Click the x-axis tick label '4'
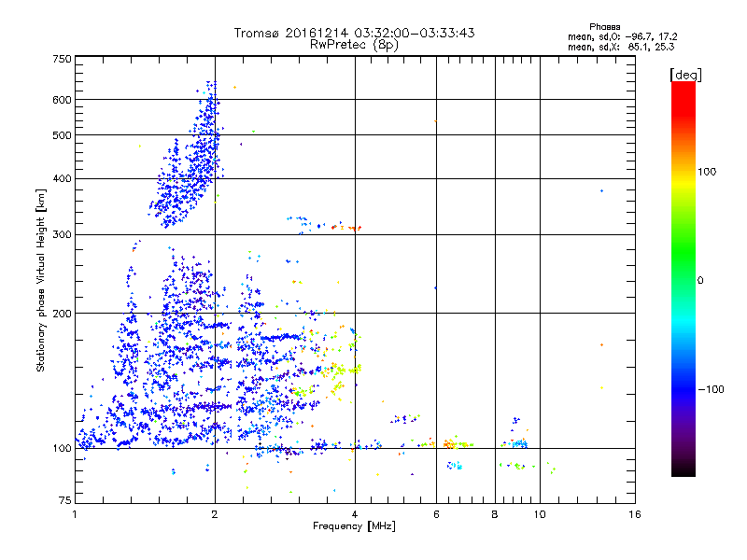 355,514
